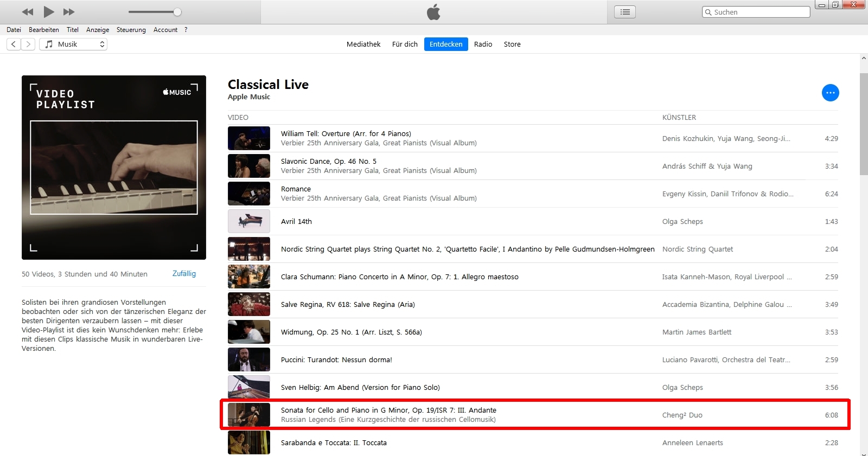868x456 pixels.
Task: Skip forward with fast-forward icon
Action: tap(69, 12)
